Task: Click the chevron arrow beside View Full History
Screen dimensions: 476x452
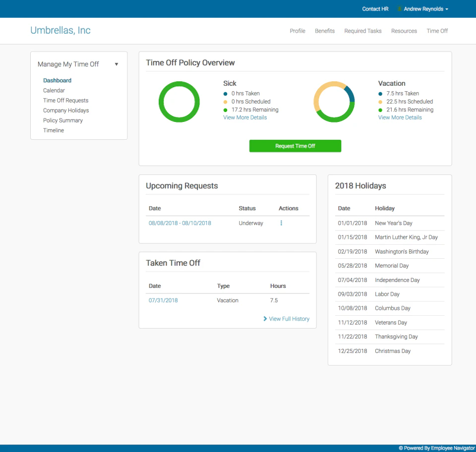Action: [265, 319]
